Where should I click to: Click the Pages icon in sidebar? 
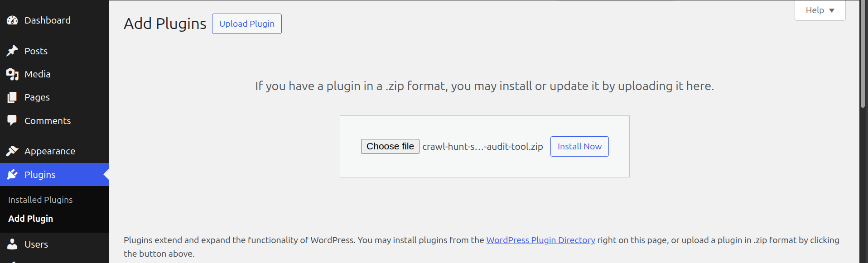tap(12, 97)
